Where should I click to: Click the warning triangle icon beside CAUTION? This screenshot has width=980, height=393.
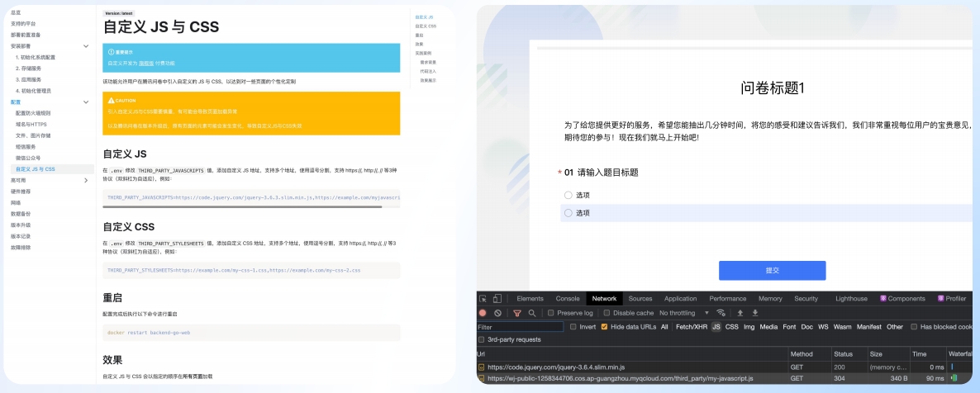coord(112,100)
